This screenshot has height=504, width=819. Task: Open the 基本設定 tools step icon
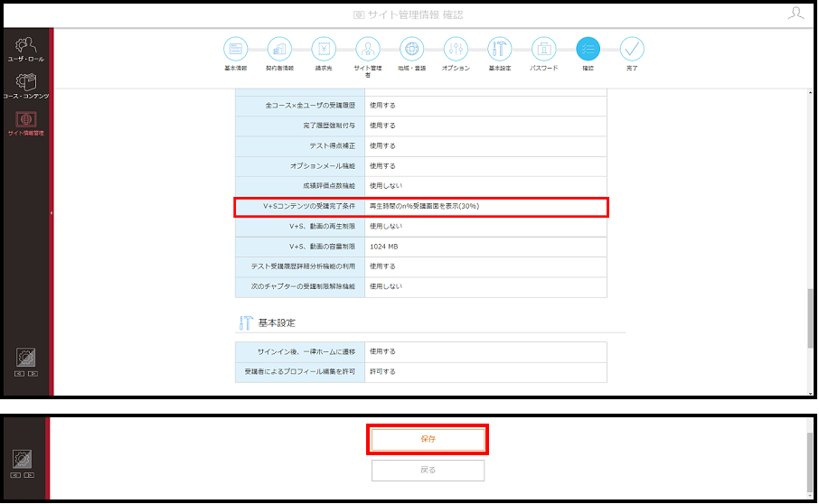(x=499, y=49)
